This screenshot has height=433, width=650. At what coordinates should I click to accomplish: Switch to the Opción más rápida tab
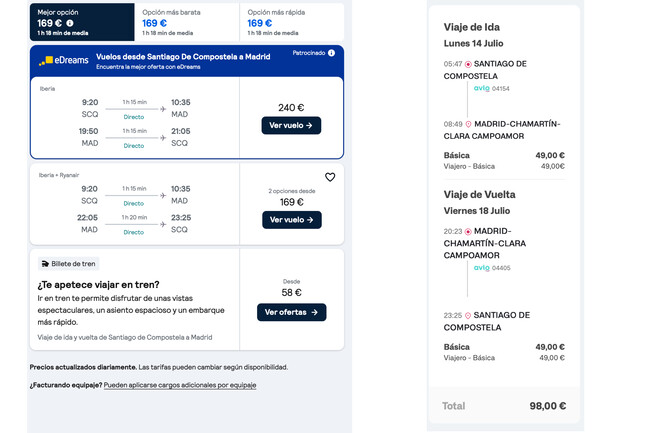(292, 22)
